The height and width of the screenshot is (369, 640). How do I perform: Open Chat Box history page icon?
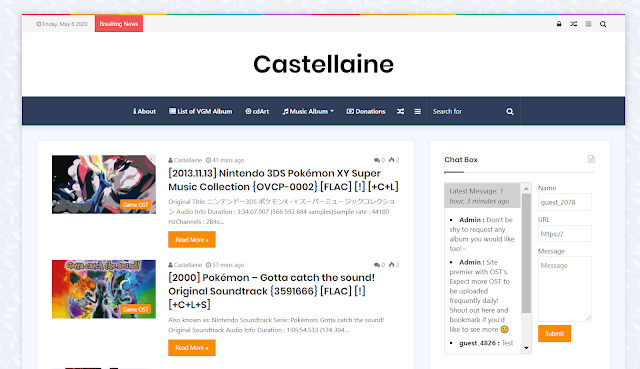pyautogui.click(x=591, y=159)
